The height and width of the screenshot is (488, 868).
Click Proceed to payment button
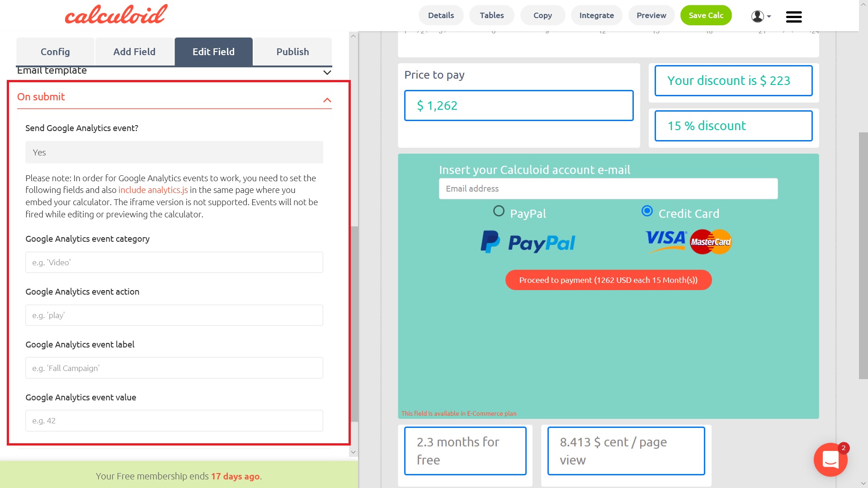pyautogui.click(x=608, y=280)
